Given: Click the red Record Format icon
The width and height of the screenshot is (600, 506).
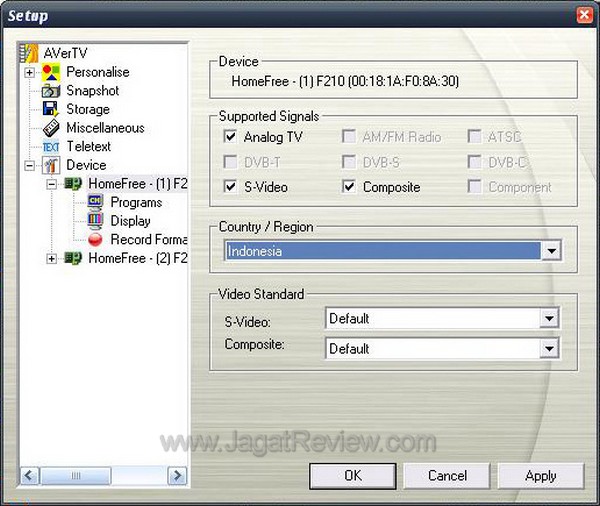Looking at the screenshot, I should tap(95, 240).
